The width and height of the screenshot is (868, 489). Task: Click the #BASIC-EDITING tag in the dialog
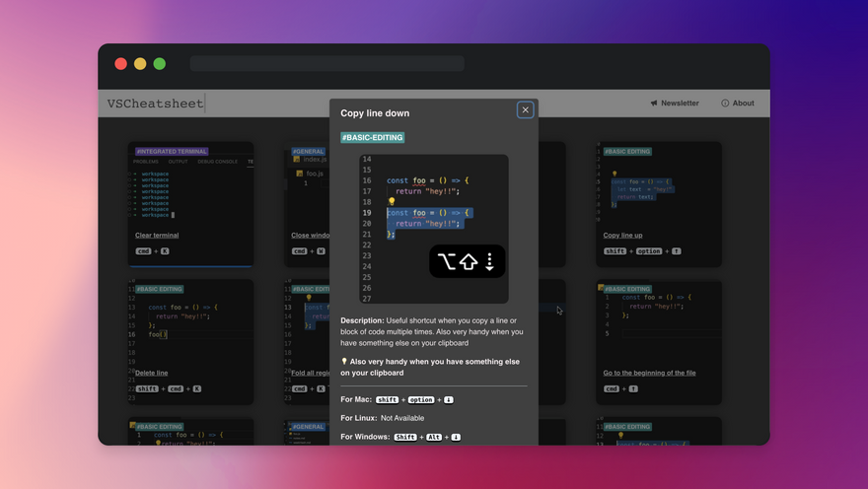pos(372,138)
